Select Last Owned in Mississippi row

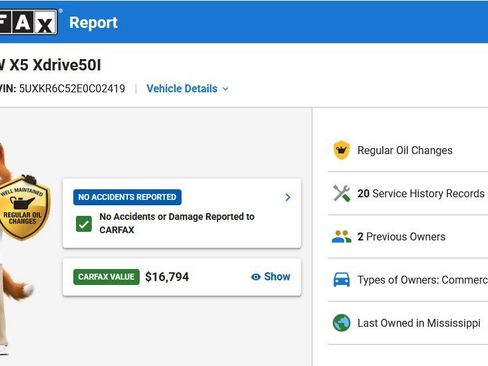click(x=408, y=323)
